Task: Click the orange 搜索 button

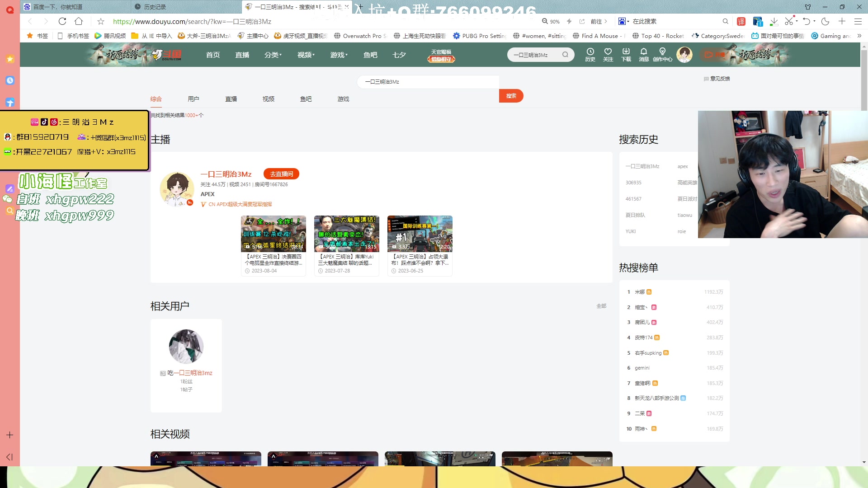Action: pos(511,96)
